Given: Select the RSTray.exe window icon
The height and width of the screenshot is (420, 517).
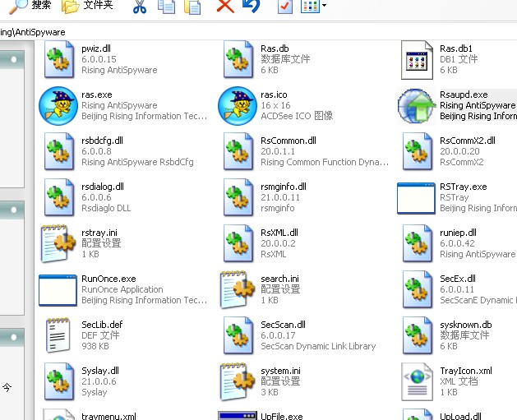Looking at the screenshot, I should click(x=416, y=198).
